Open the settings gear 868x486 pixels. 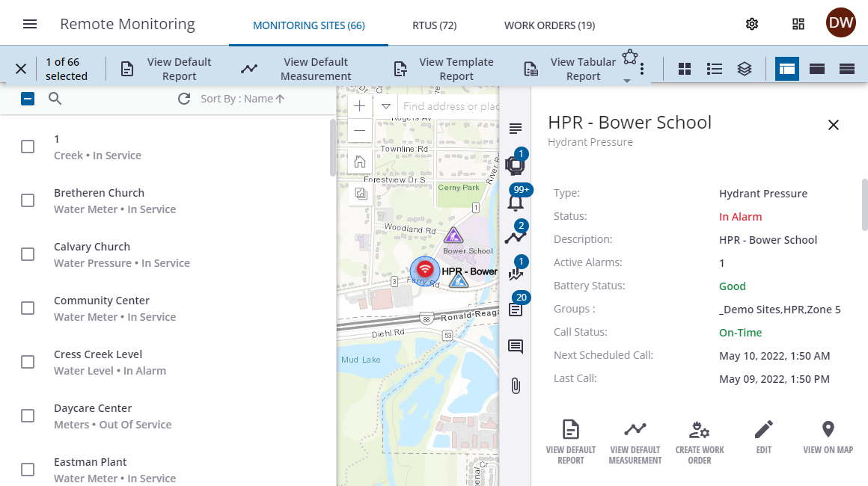(752, 24)
